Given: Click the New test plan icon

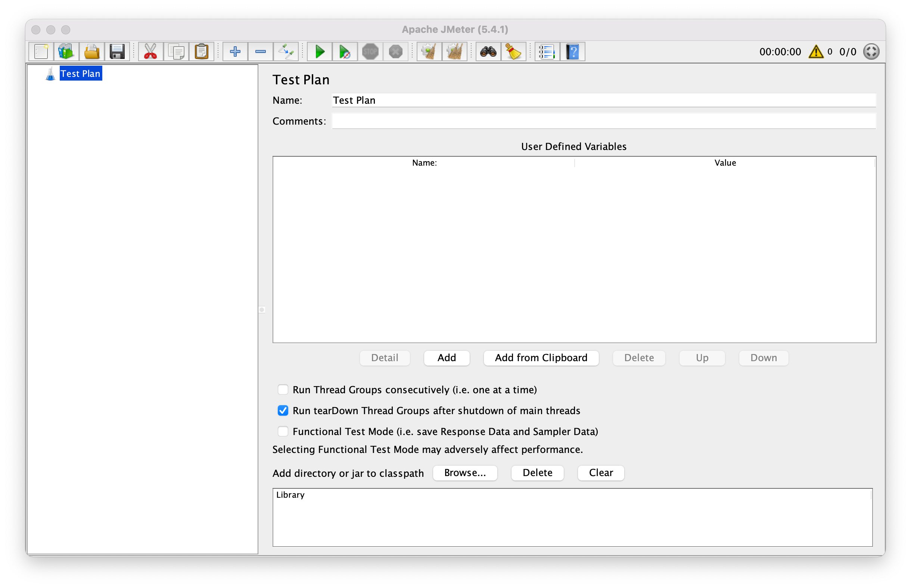Looking at the screenshot, I should [41, 51].
